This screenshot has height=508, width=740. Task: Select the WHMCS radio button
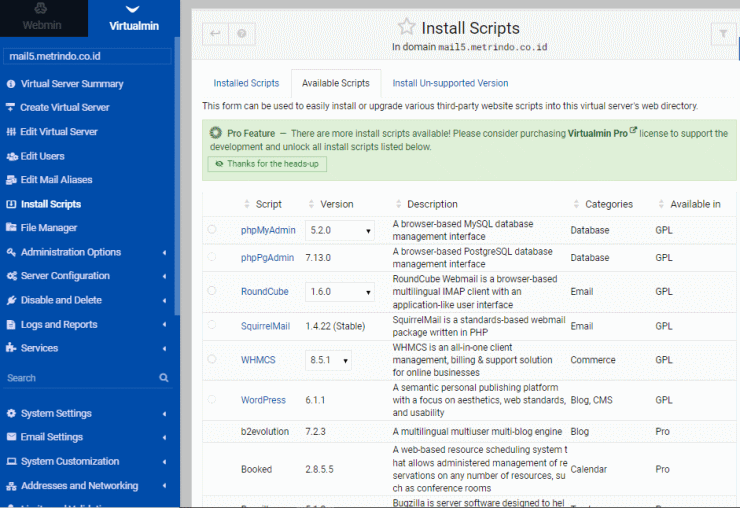(x=212, y=359)
